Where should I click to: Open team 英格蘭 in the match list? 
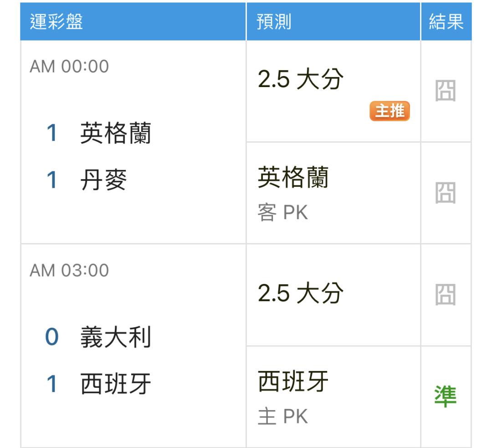pyautogui.click(x=115, y=133)
